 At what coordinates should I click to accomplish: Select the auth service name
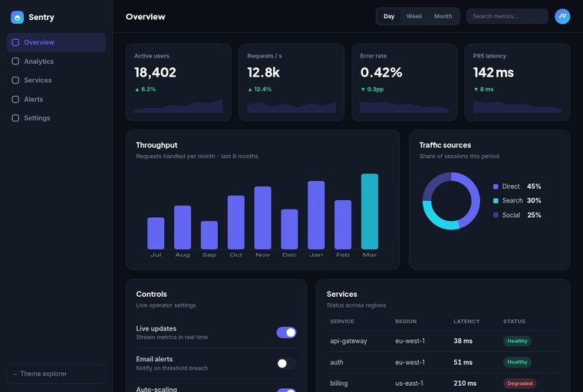[x=337, y=362]
